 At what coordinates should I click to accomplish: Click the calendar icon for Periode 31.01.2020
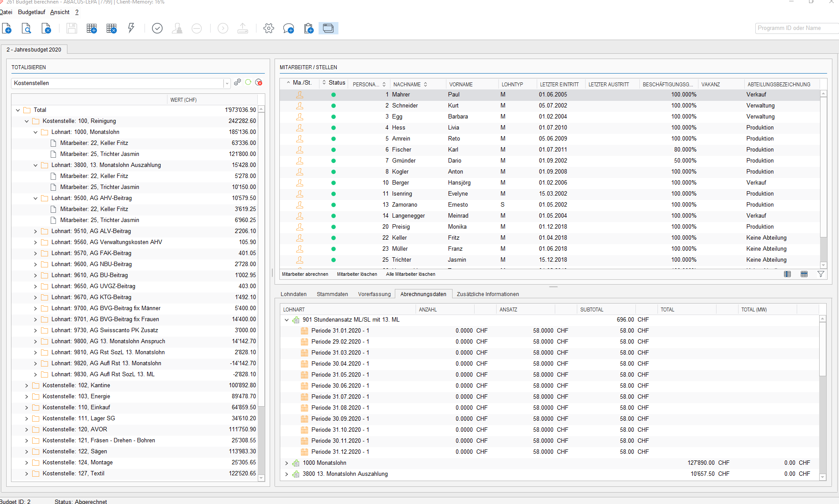tap(304, 331)
